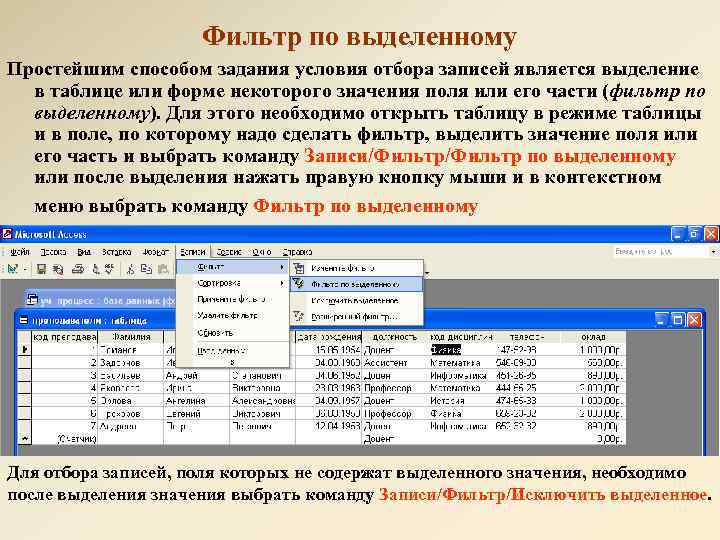This screenshot has width=720, height=540.
Task: Choose Ввод данных from the menu
Action: (232, 350)
